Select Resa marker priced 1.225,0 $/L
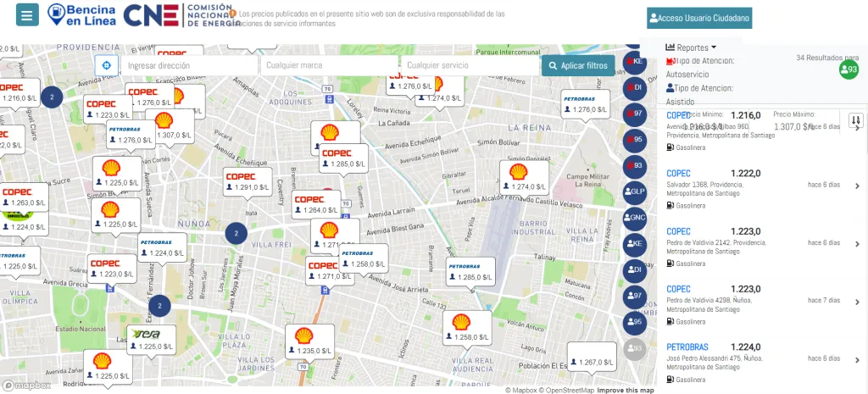The height and width of the screenshot is (394, 868). click(x=151, y=341)
